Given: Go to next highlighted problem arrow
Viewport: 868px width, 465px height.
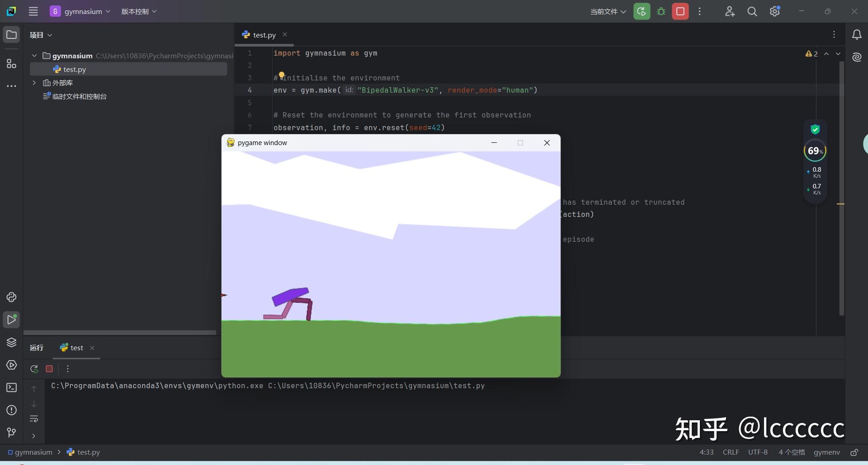Looking at the screenshot, I should [838, 54].
